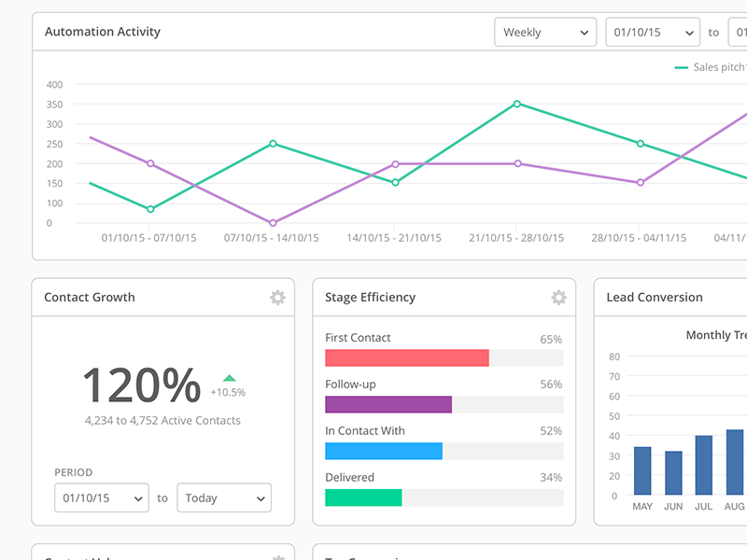
Task: Open the Today period end dropdown
Action: (224, 498)
